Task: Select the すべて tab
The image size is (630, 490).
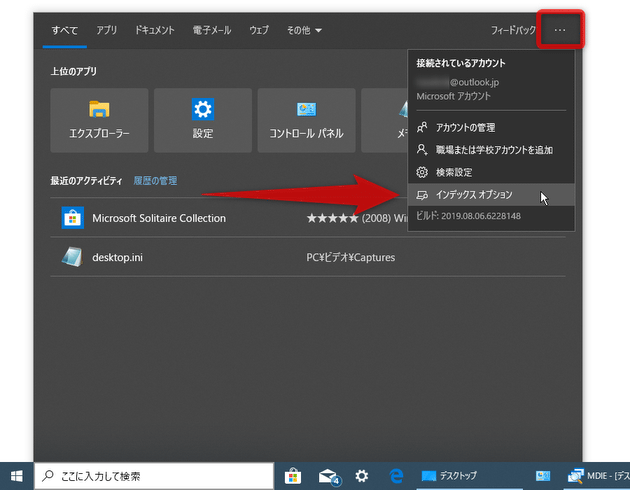Action: tap(65, 30)
